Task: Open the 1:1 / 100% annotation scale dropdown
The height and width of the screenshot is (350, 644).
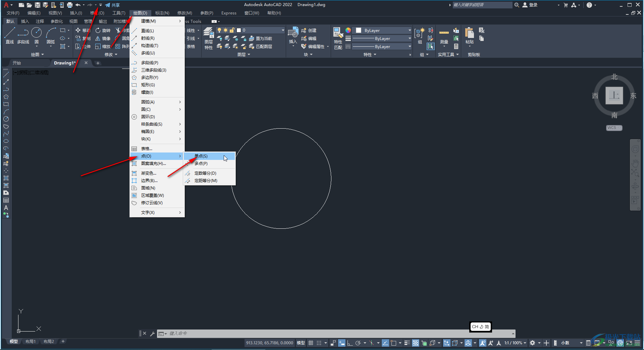Action: pos(515,343)
